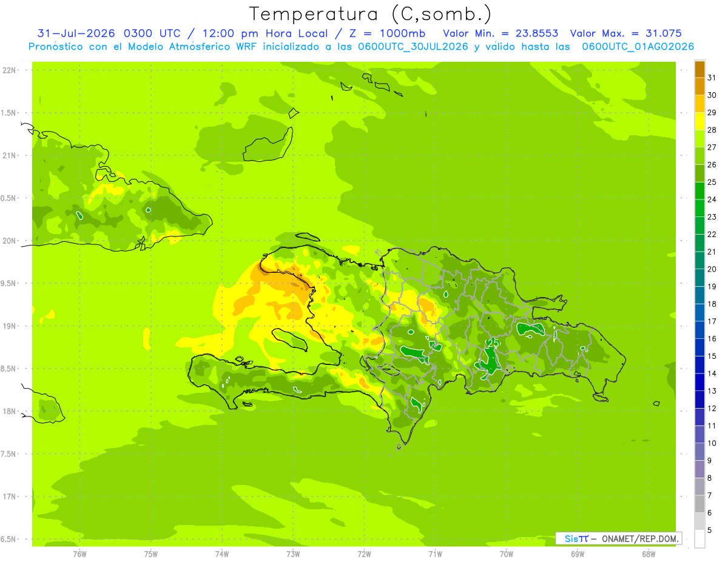The image size is (728, 562).
Task: Click "Valor Min. = 23.8553" value
Action: coord(500,33)
